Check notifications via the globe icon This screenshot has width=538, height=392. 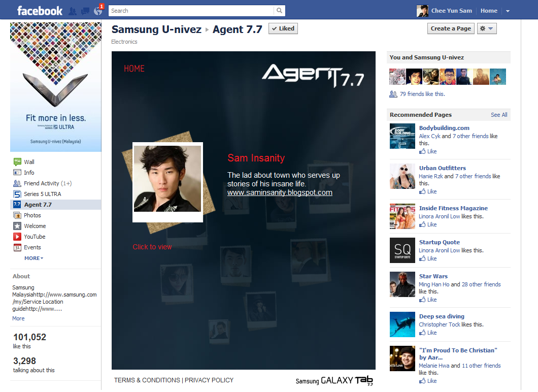(98, 10)
